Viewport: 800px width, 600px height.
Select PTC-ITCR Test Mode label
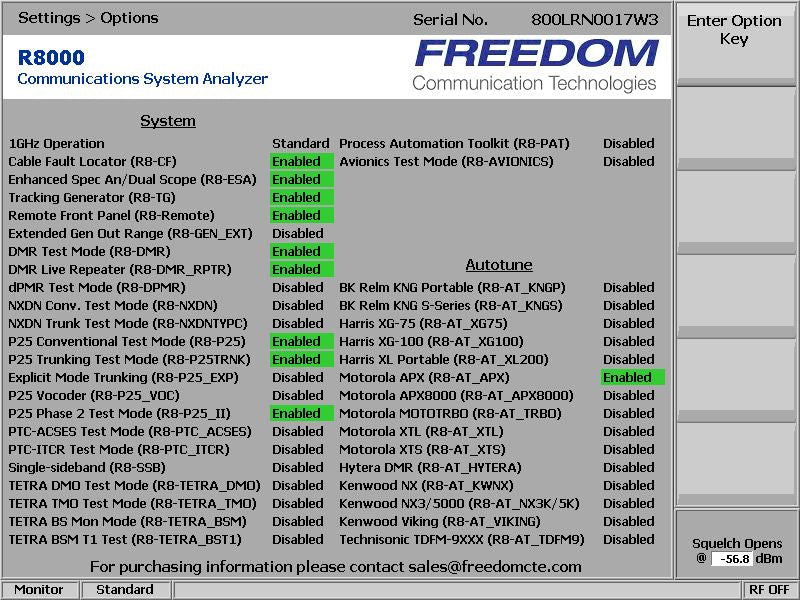click(x=119, y=449)
